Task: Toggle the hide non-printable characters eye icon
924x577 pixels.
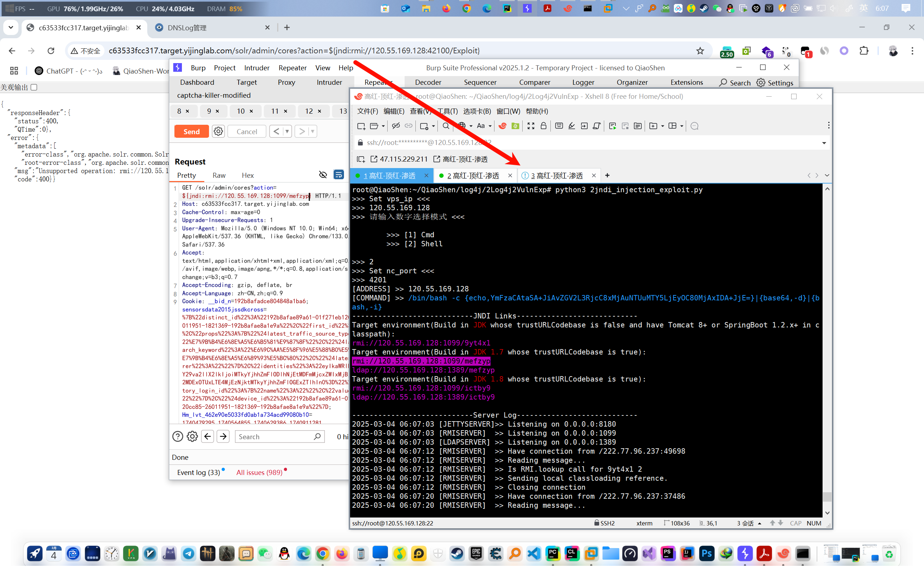Action: (323, 175)
